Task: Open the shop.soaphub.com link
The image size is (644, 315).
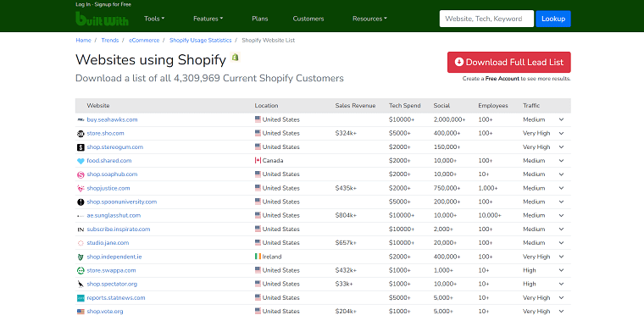Action: [112, 174]
